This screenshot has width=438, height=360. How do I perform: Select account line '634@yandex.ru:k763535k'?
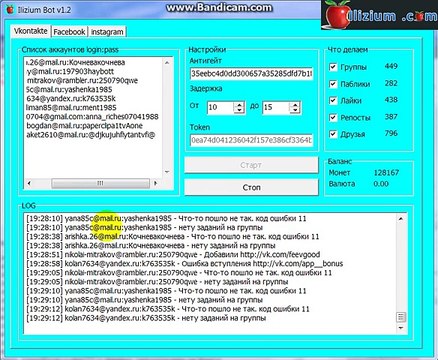(x=71, y=99)
